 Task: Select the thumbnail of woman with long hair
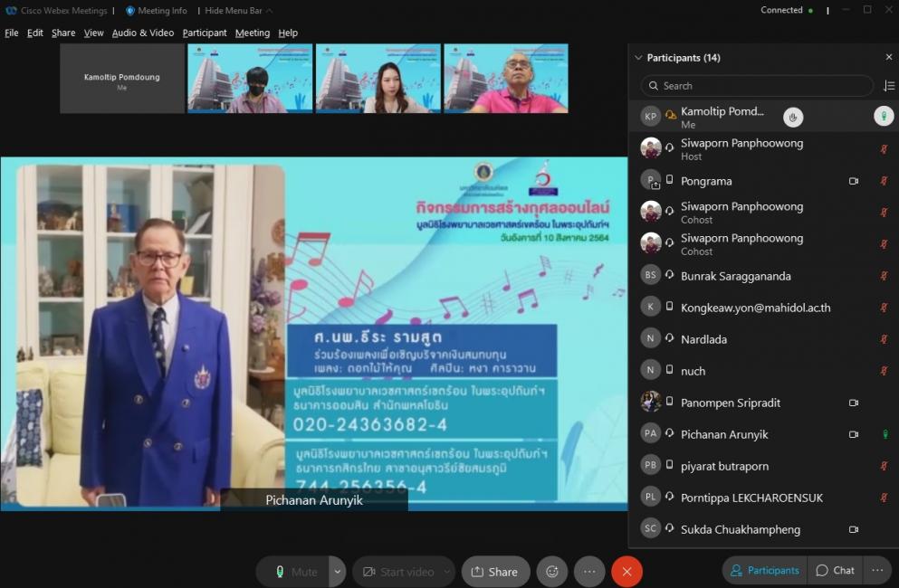[378, 79]
